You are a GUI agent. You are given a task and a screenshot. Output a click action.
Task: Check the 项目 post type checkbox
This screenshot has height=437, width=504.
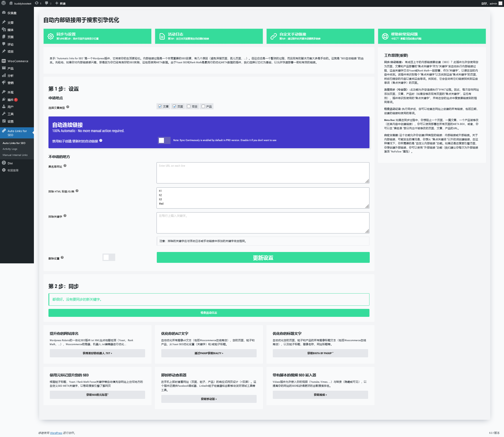point(189,106)
